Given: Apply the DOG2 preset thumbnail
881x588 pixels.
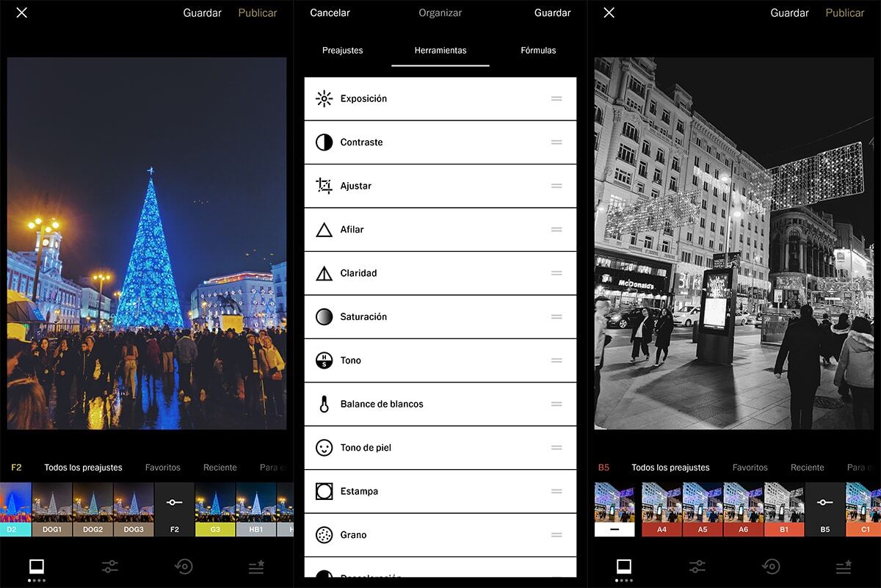Looking at the screenshot, I should click(x=93, y=509).
